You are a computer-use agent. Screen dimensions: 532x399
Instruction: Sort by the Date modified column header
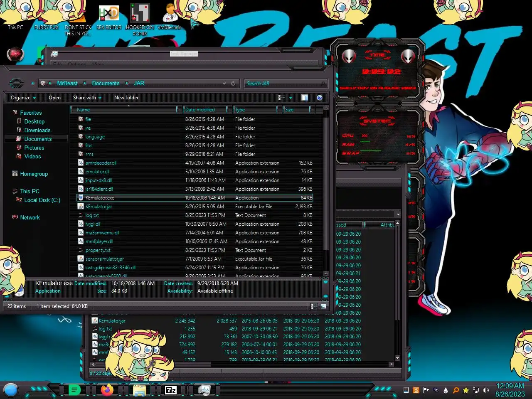pyautogui.click(x=205, y=110)
